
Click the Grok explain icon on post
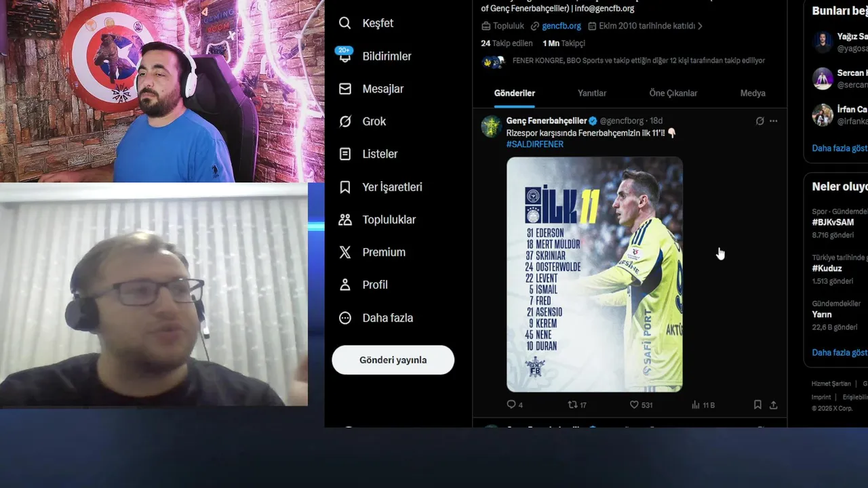[x=759, y=121]
